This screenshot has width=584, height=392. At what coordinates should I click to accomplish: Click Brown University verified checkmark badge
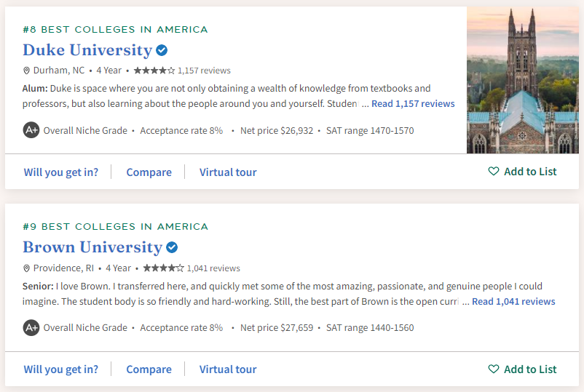point(172,247)
